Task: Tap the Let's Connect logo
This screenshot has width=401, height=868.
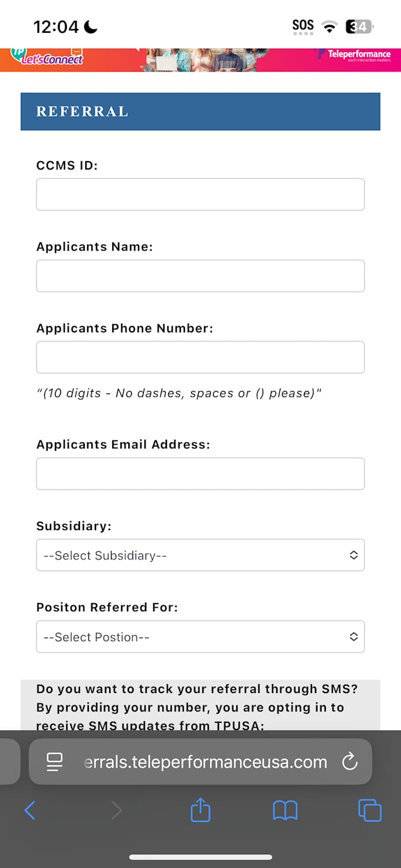Action: (48, 57)
